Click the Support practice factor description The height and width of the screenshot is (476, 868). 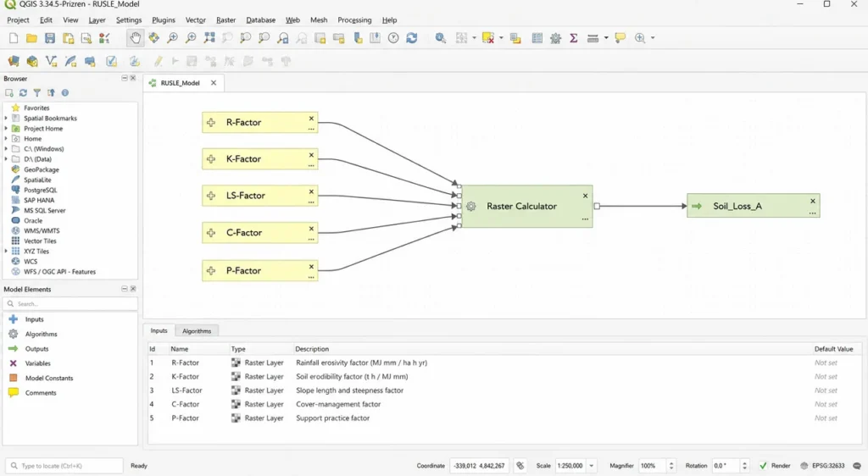[x=332, y=418]
